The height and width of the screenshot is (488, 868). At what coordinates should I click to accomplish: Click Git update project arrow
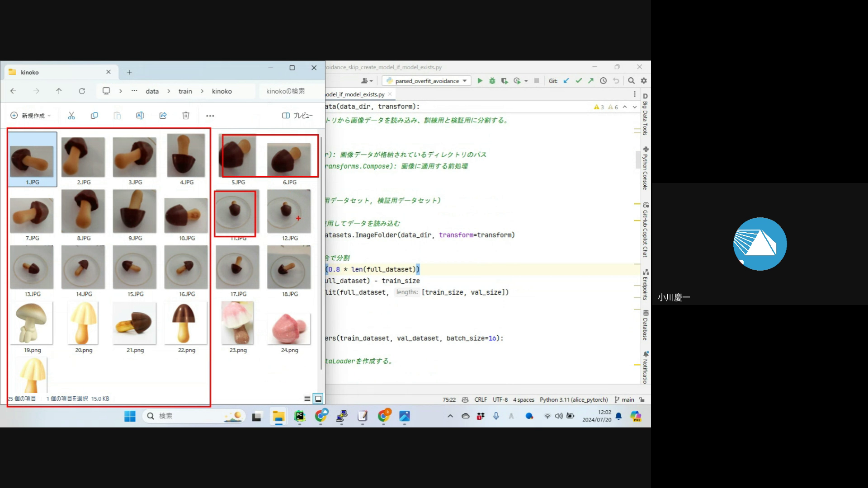[x=566, y=81]
